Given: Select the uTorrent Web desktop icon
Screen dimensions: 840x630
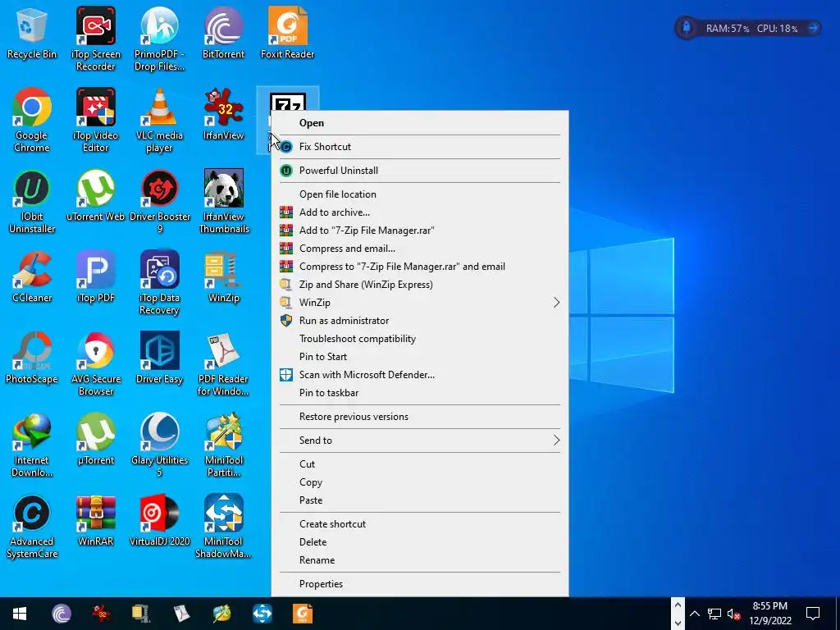Looking at the screenshot, I should click(95, 195).
